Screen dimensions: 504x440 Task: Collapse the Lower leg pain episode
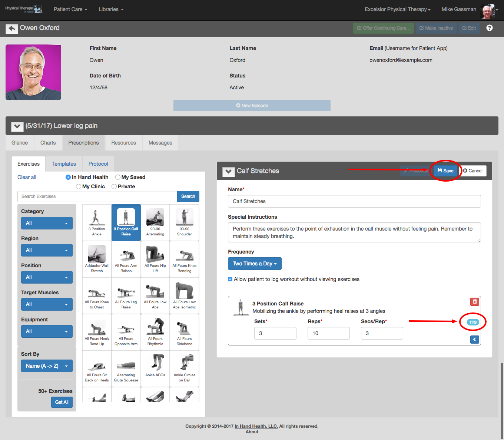point(17,126)
